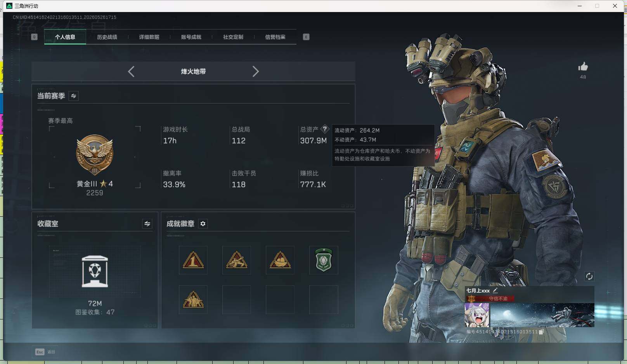Select the prone soldier triangle achievement badge
The height and width of the screenshot is (364, 627).
click(237, 260)
